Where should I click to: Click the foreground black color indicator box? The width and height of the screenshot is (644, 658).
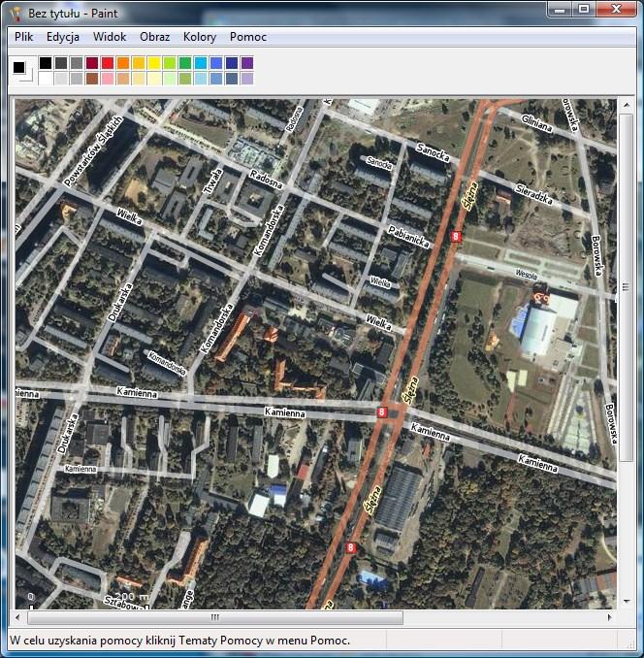(18, 67)
